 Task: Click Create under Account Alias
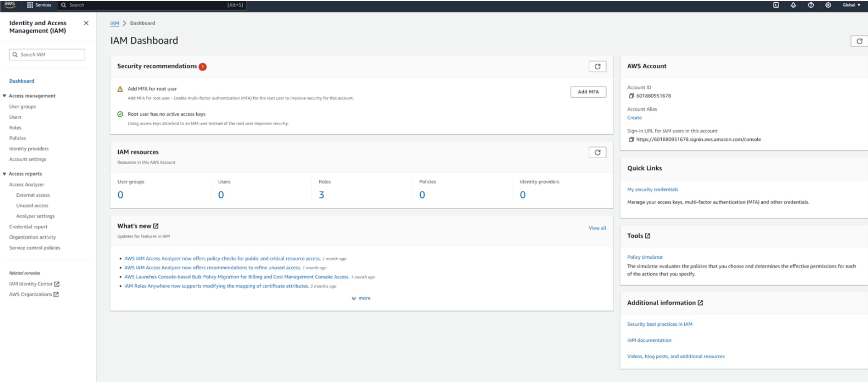[634, 118]
